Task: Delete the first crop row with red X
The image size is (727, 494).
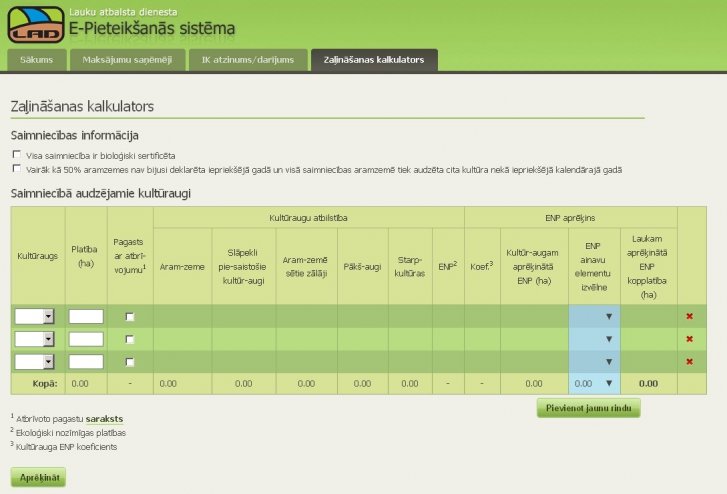Action: point(689,316)
